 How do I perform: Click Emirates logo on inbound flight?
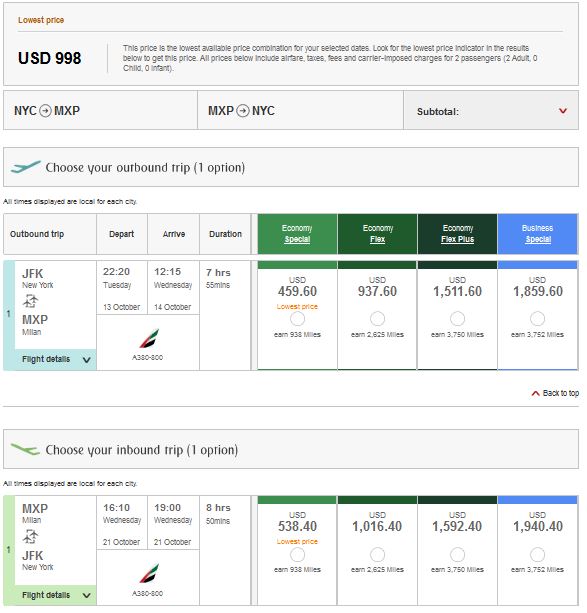pos(149,574)
